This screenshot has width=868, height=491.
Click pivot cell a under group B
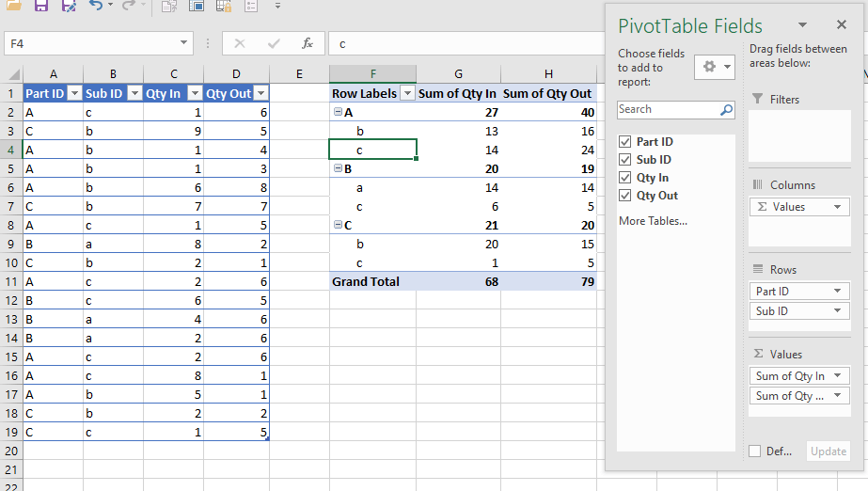click(x=372, y=188)
